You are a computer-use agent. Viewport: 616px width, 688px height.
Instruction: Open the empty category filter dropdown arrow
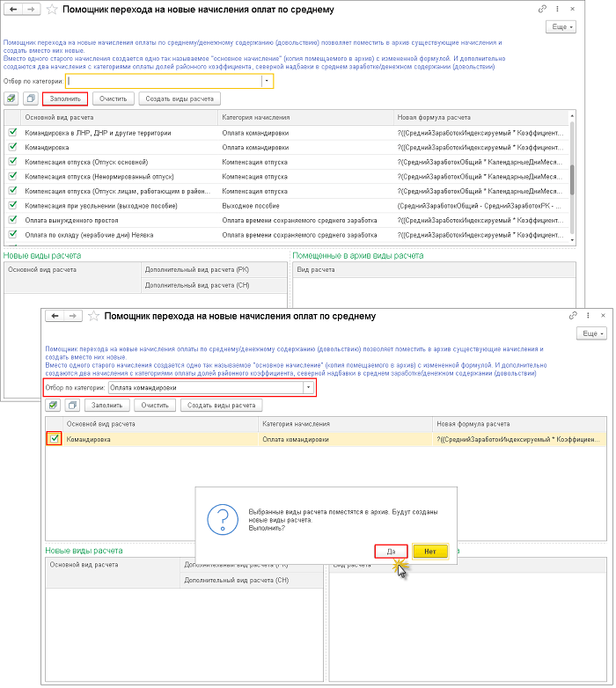[x=267, y=81]
